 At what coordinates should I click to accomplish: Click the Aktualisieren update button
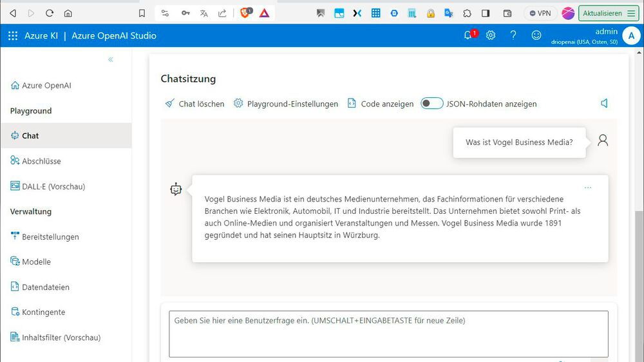click(x=603, y=13)
